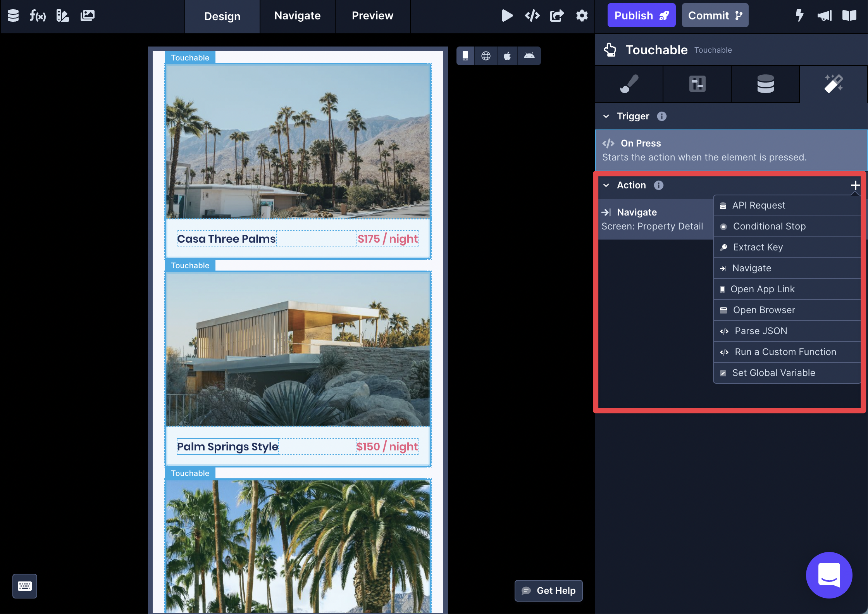This screenshot has width=868, height=614.
Task: Click the Publish button
Action: [x=641, y=16]
